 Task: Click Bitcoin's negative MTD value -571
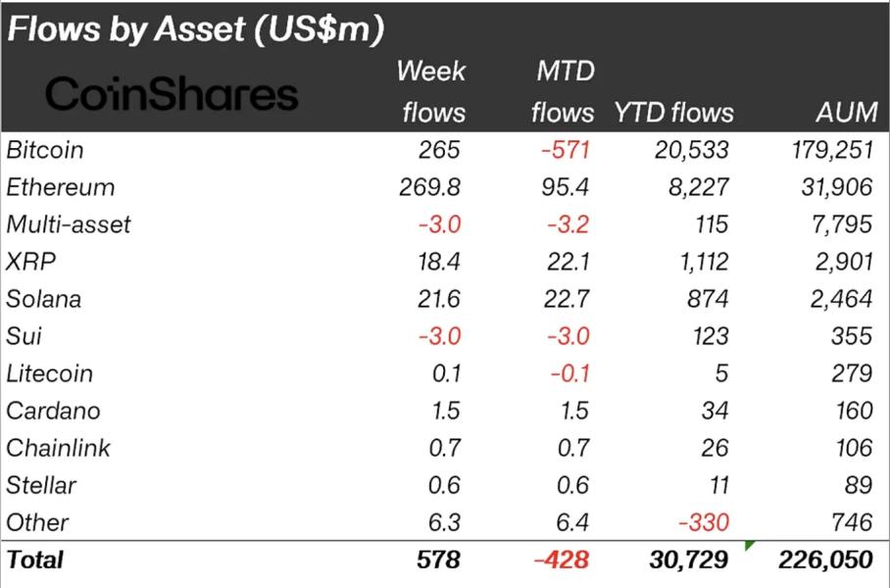[x=566, y=150]
